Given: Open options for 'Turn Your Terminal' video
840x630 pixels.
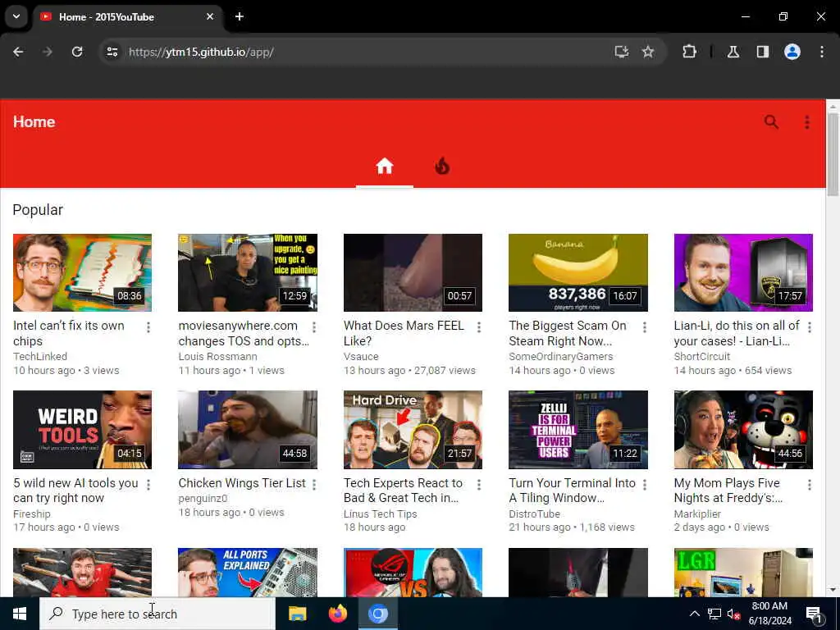Looking at the screenshot, I should coord(645,484).
